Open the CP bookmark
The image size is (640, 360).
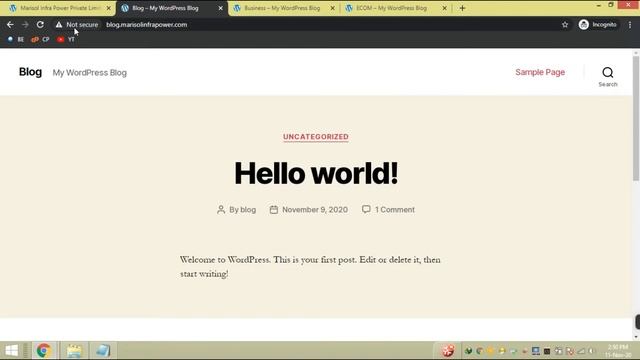40,40
